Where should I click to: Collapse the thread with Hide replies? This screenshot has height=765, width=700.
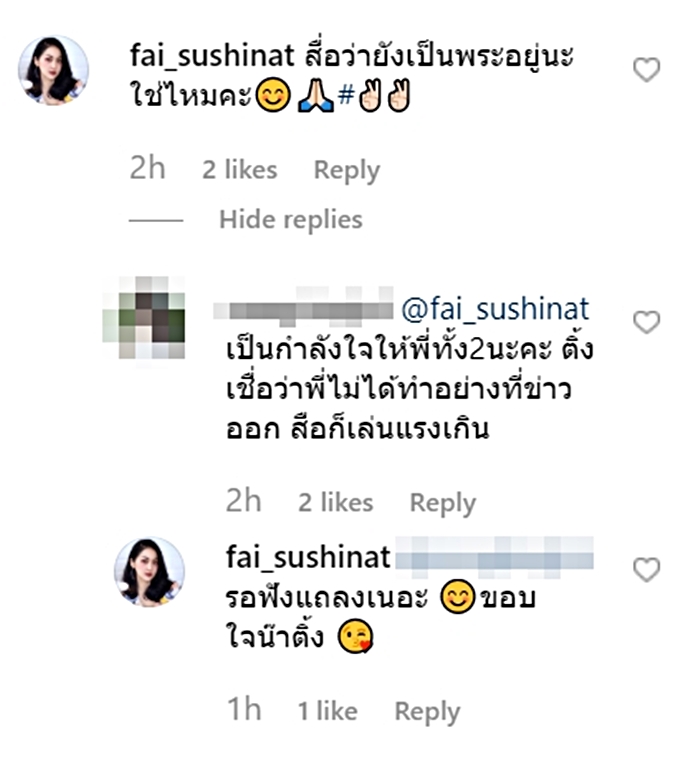click(290, 219)
